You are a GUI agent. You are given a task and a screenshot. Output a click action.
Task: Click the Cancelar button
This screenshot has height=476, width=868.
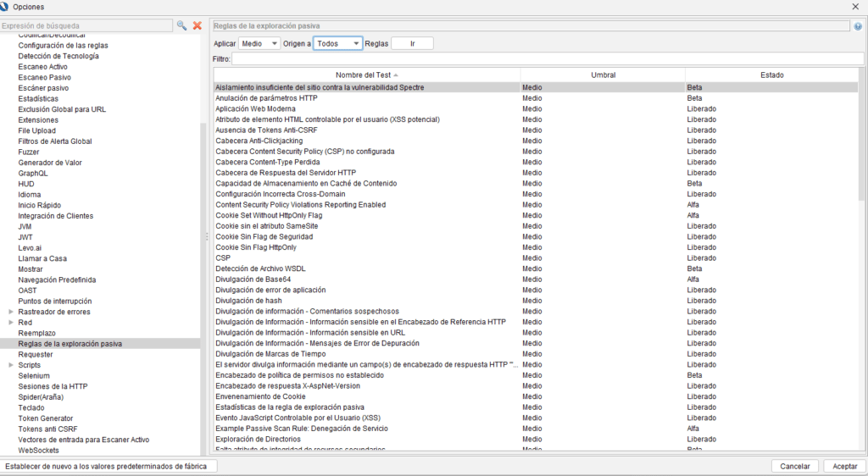click(x=795, y=467)
